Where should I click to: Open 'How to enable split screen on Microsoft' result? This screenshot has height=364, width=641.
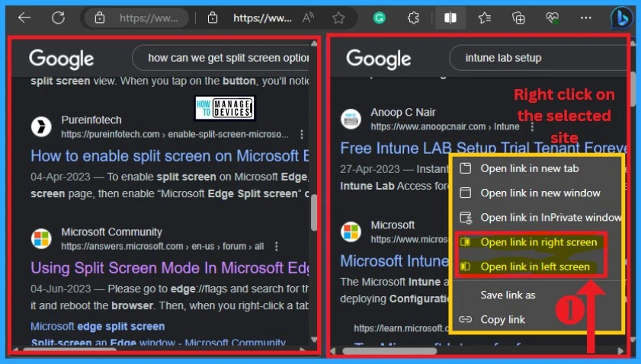click(170, 156)
